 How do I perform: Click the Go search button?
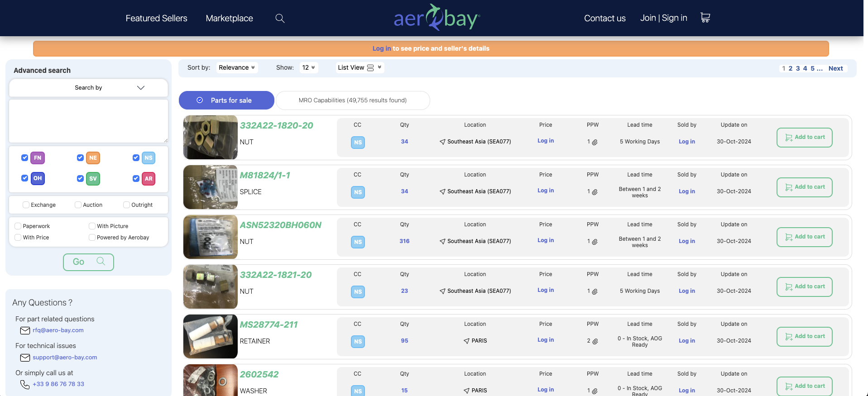coord(88,262)
